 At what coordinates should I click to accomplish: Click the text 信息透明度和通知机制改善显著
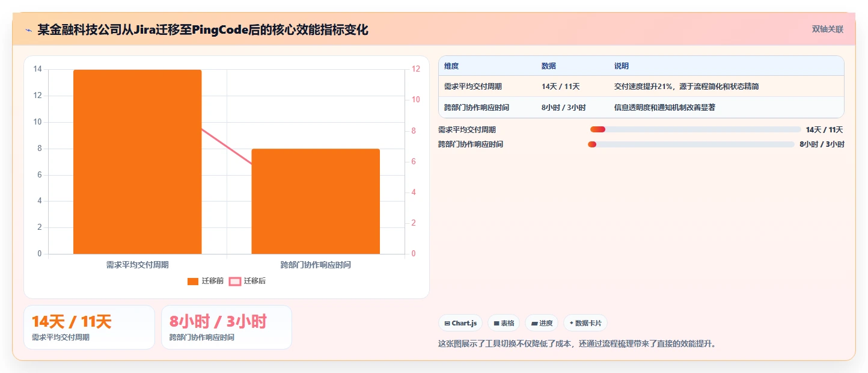pyautogui.click(x=665, y=108)
